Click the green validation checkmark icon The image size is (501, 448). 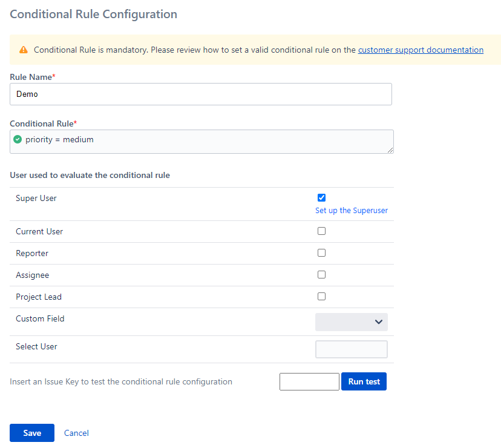18,140
